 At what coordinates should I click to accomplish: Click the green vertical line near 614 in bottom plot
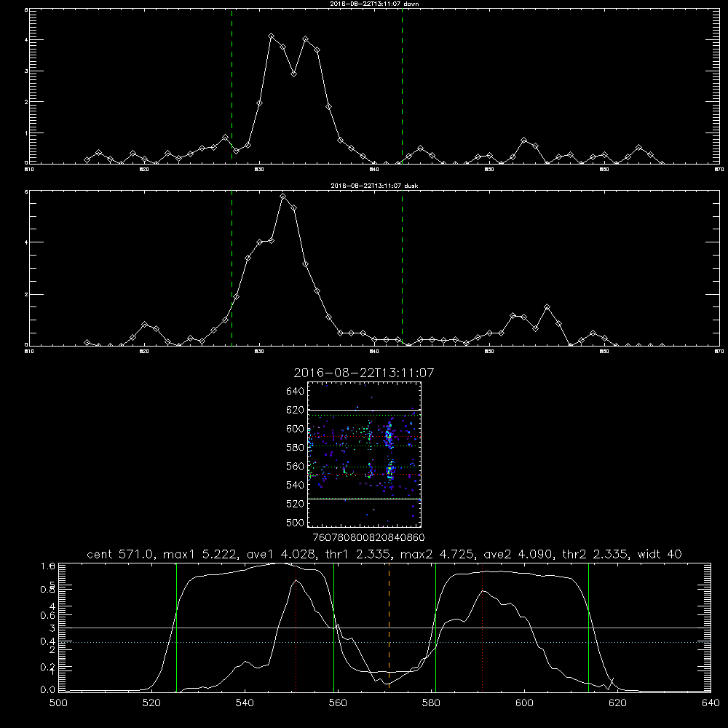(x=588, y=627)
